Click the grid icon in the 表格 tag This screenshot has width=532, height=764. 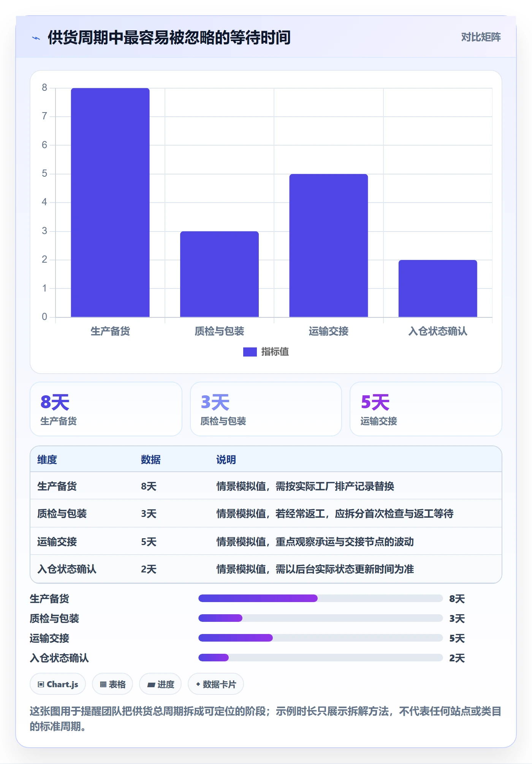(103, 685)
